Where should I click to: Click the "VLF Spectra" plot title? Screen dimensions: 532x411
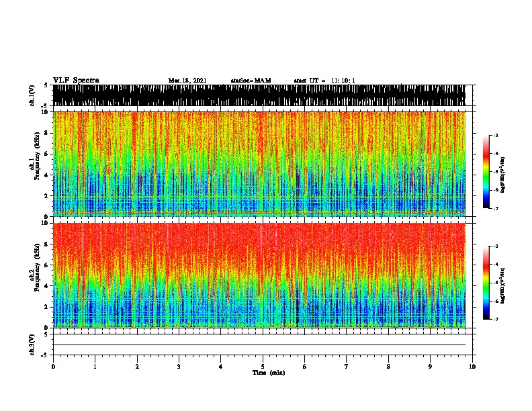click(76, 81)
